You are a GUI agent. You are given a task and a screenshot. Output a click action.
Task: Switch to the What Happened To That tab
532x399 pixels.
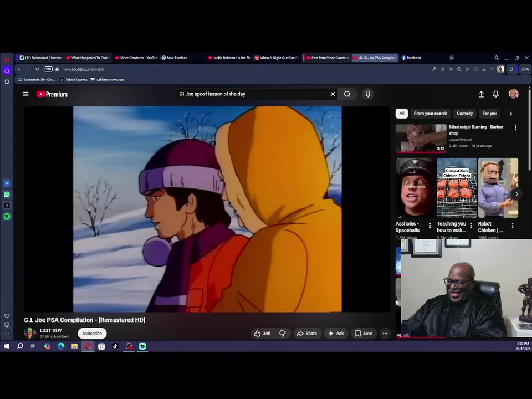(89, 58)
